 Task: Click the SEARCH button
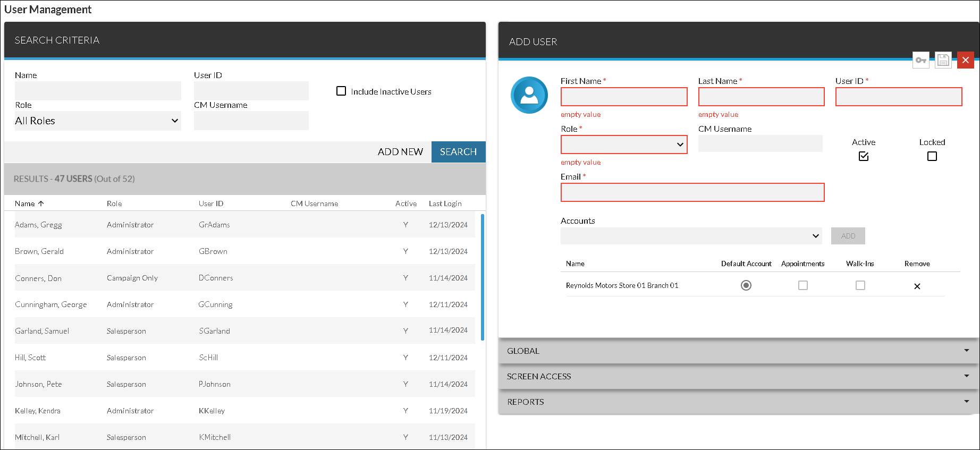pos(458,152)
